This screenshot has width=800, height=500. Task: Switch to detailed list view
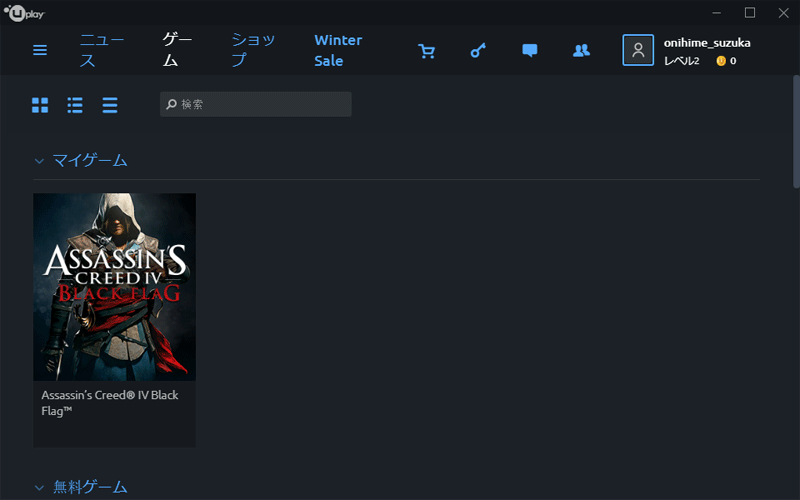(75, 105)
